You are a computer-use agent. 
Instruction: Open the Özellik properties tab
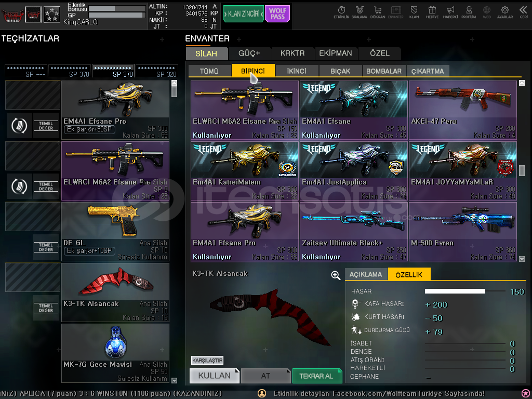[x=409, y=274]
